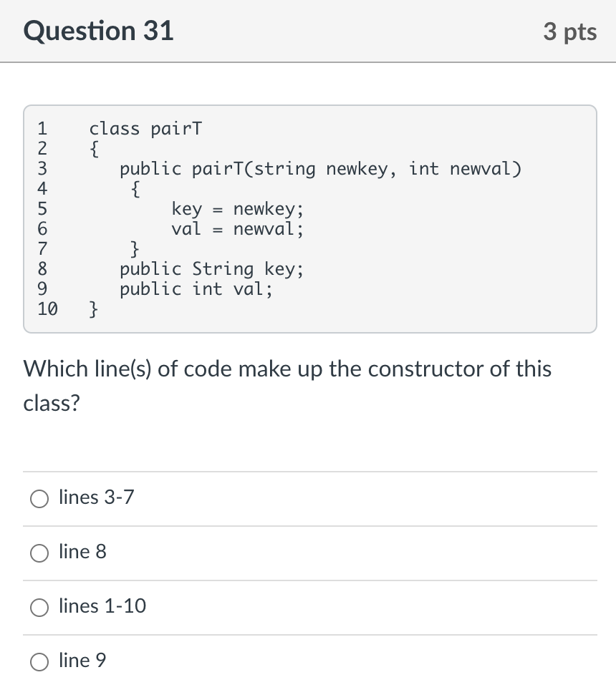Click the "class pairT" code line

[145, 129]
